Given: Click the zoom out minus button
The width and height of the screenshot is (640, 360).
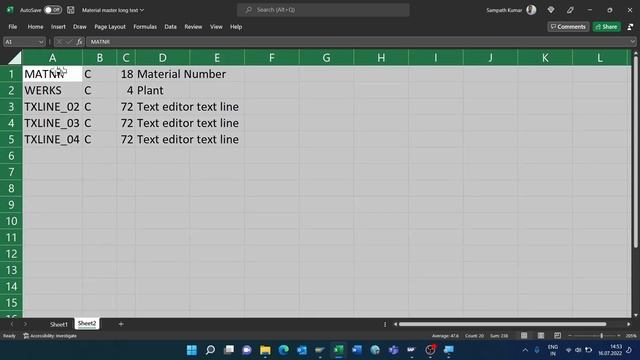Looking at the screenshot, I should point(570,336).
